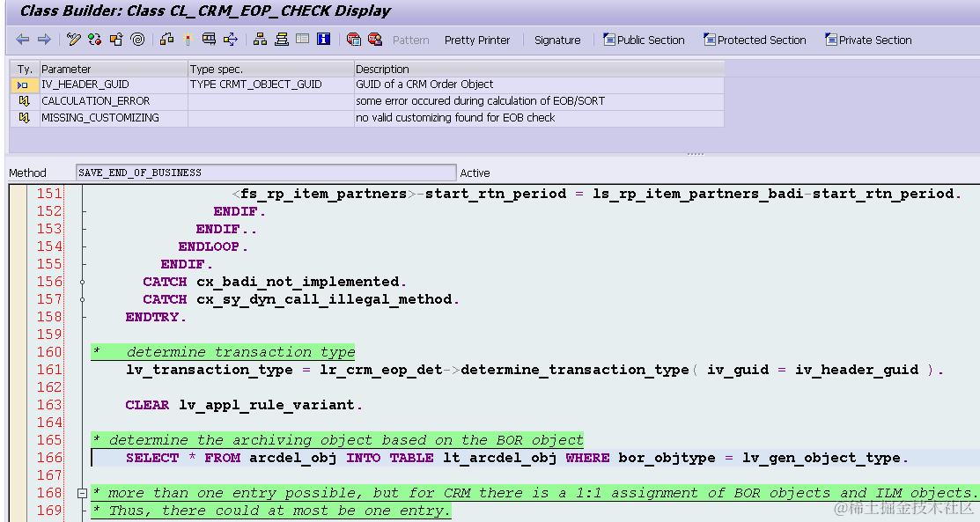Click the Active/Inactive toggle icon
Screen dimensions: 980x522
[x=94, y=40]
